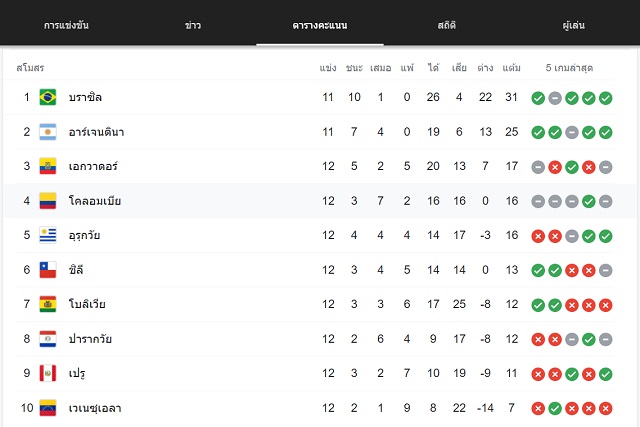Click the Colombia flag icon
640x427 pixels.
[48, 201]
